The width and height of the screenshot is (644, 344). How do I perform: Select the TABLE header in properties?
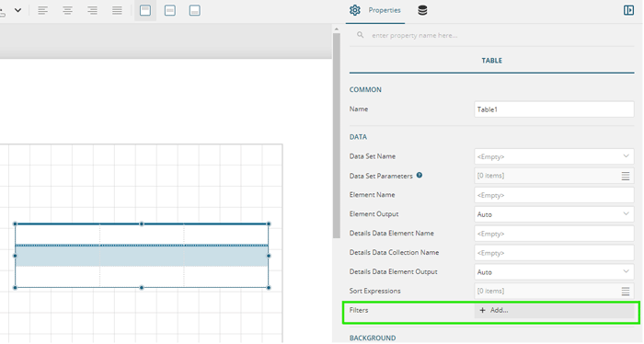tap(491, 61)
